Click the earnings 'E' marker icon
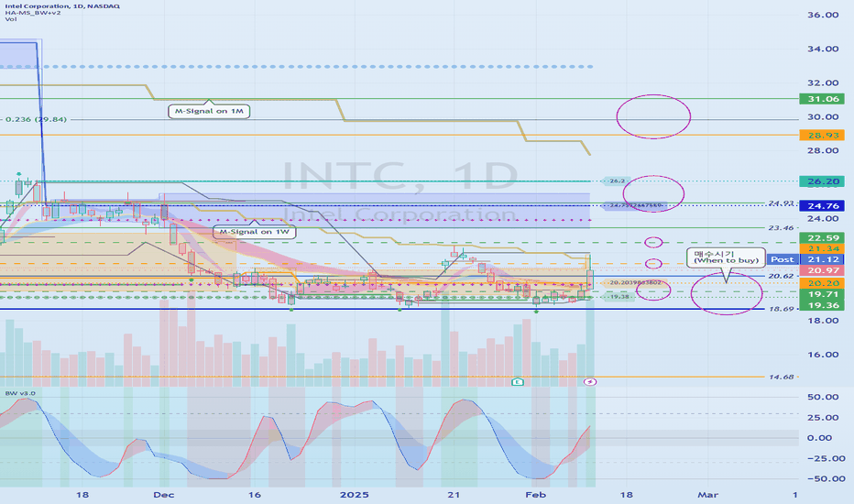The width and height of the screenshot is (854, 504). pyautogui.click(x=518, y=382)
